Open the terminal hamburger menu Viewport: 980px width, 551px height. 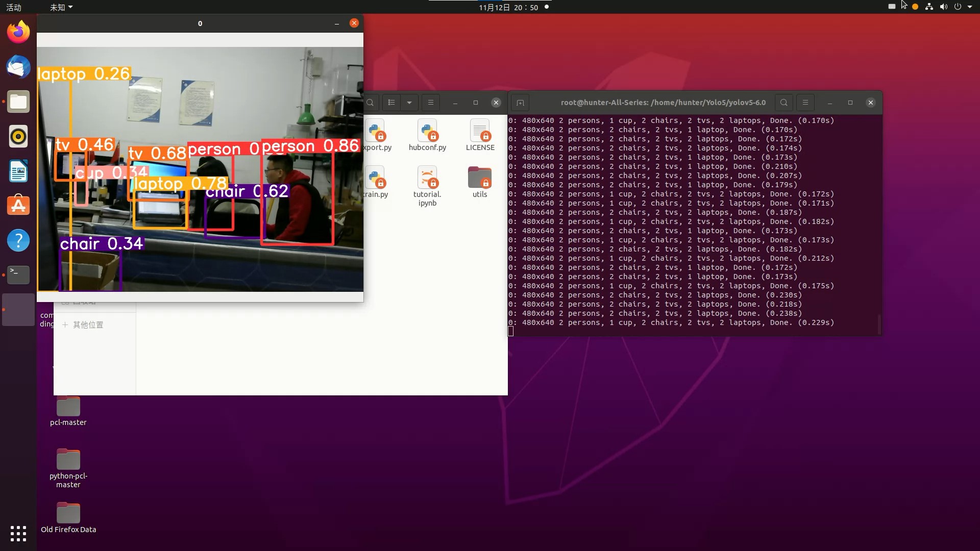click(x=805, y=103)
